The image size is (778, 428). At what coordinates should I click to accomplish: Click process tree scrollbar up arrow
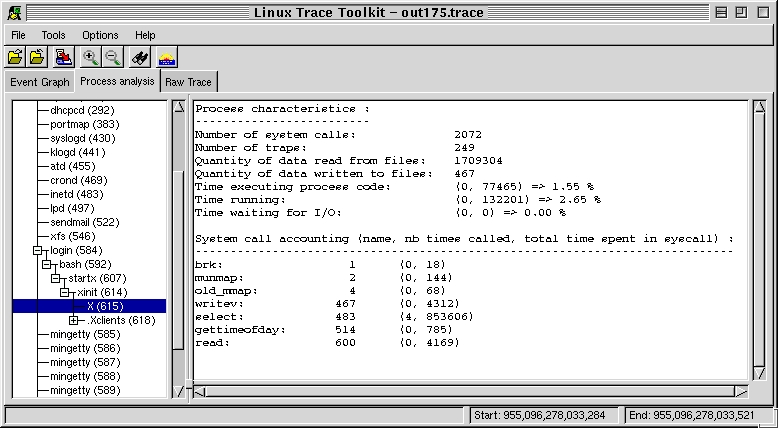click(x=179, y=107)
